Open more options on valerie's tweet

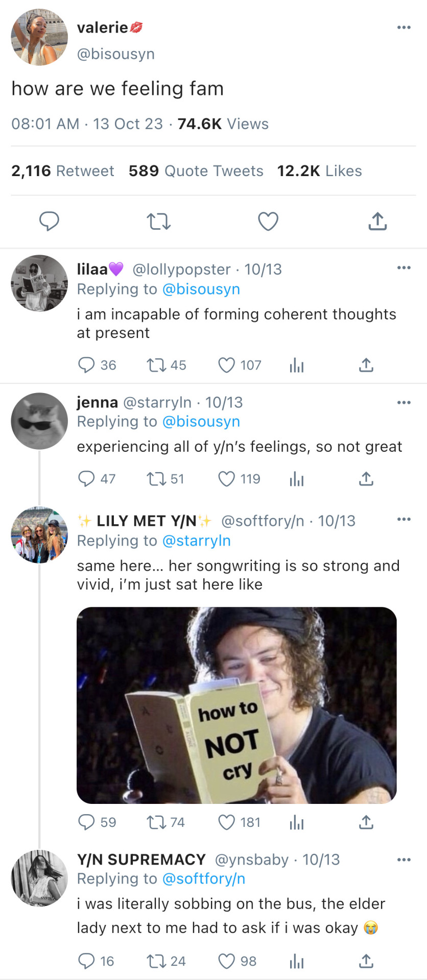(404, 28)
